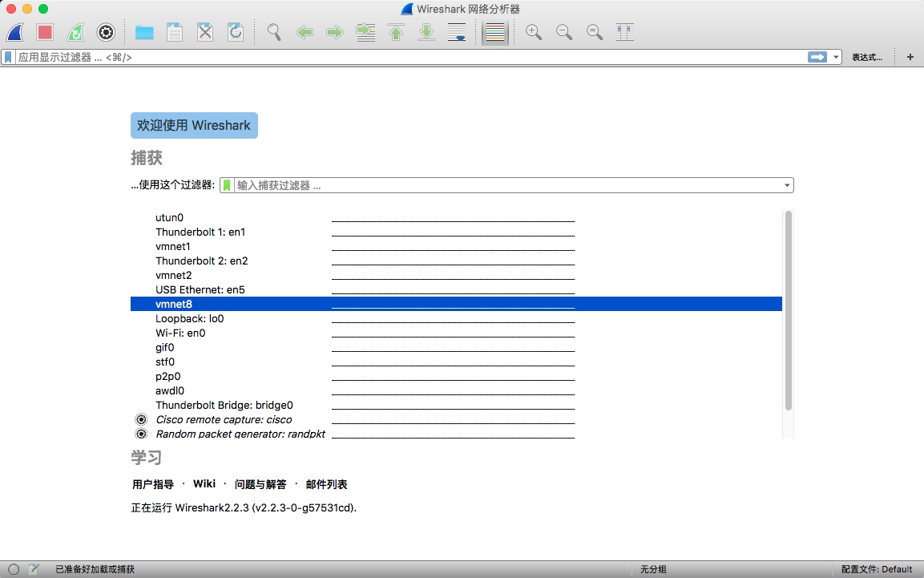The height and width of the screenshot is (578, 924).
Task: Find a packet with the magnifier icon
Action: click(274, 32)
